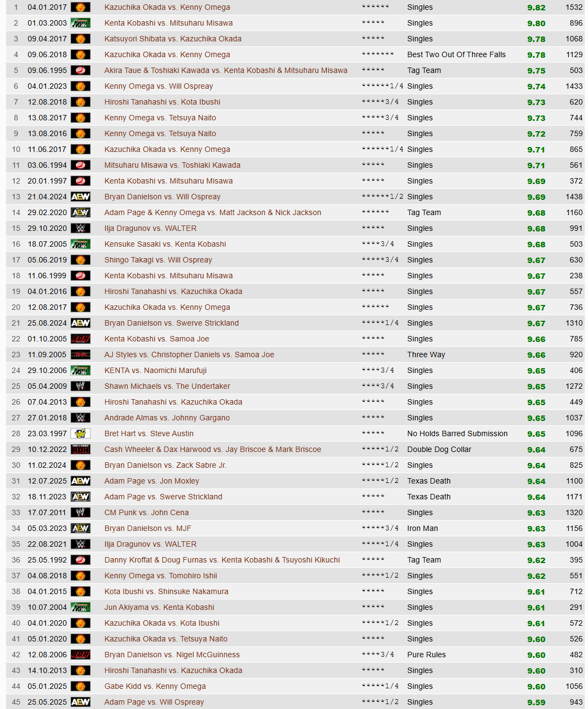Click 'Best Two Out Of Three Falls' match type

pyautogui.click(x=456, y=55)
